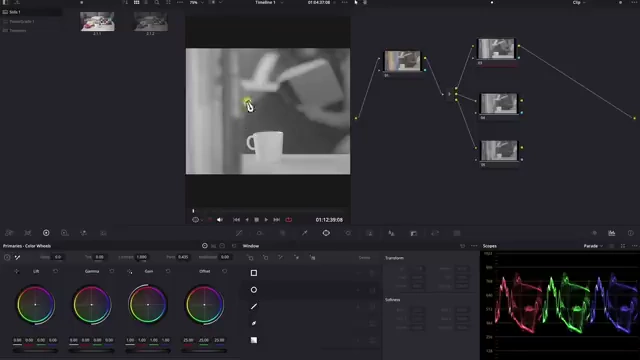The width and height of the screenshot is (640, 360).
Task: Open the Sizing palette icon
Action: click(435, 233)
